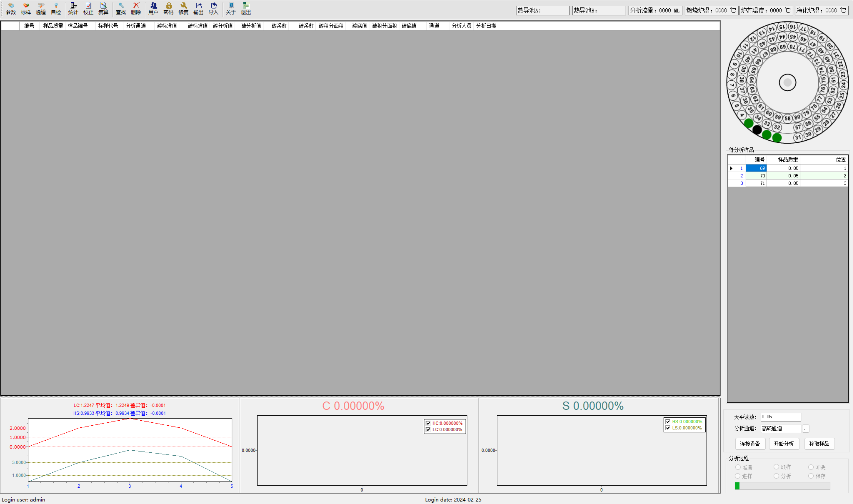Open the 密码 password icon
853x504 pixels.
point(168,8)
